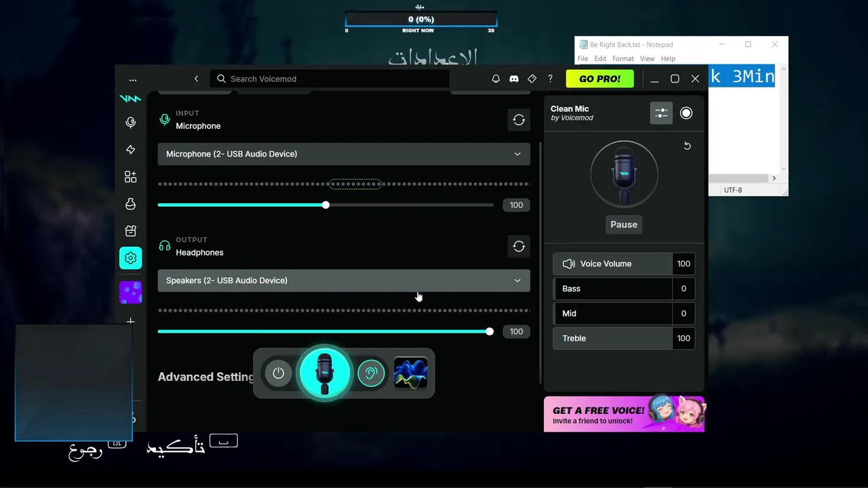Open the lightning bolt sidebar section

pos(131,150)
